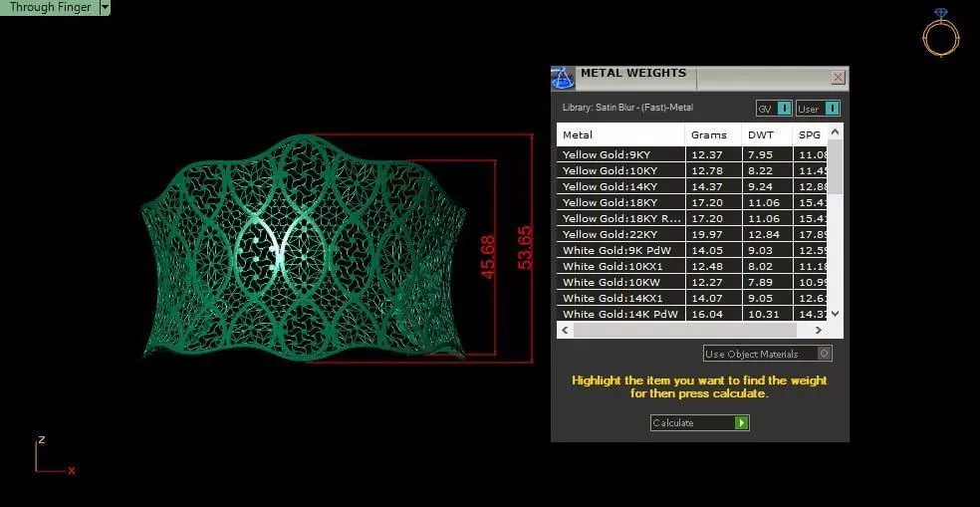980x507 pixels.
Task: Click the horizontal scrollbar thumb
Action: coord(685,330)
